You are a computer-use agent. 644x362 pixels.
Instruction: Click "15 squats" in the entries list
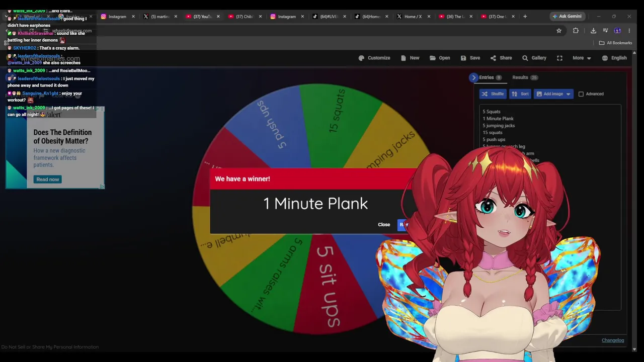click(x=493, y=133)
